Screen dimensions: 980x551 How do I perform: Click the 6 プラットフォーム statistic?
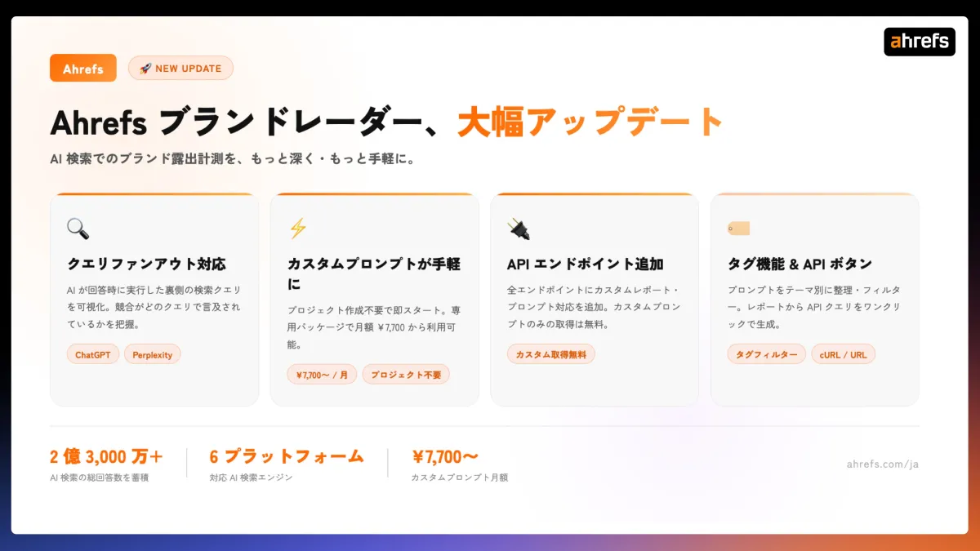(287, 456)
